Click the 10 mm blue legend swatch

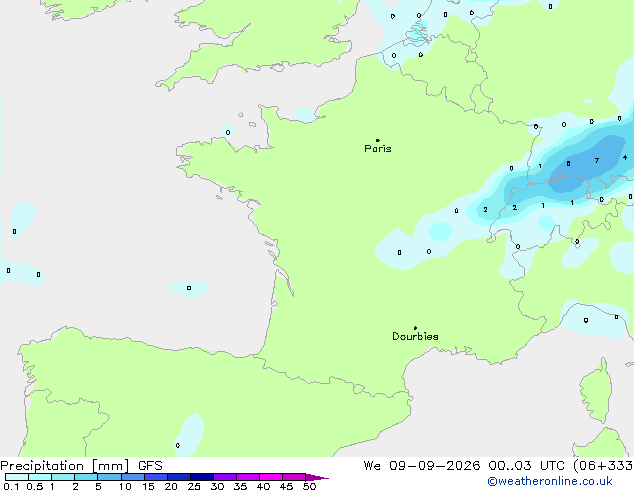point(133,477)
